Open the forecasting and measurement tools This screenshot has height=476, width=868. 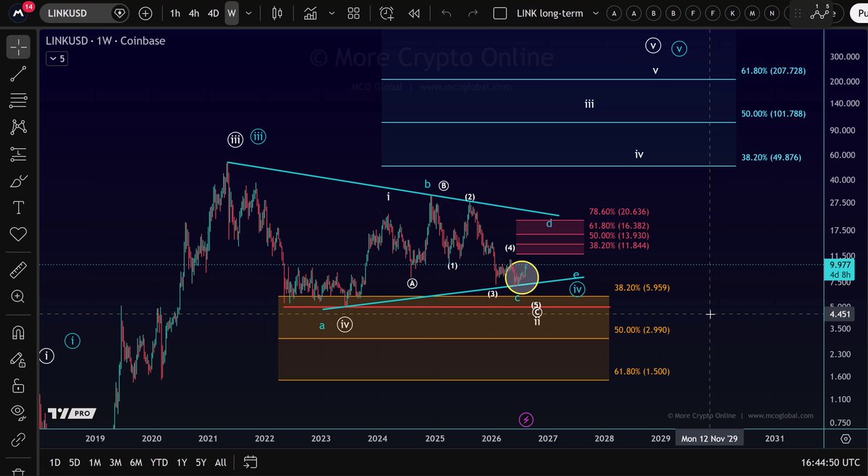pyautogui.click(x=18, y=153)
